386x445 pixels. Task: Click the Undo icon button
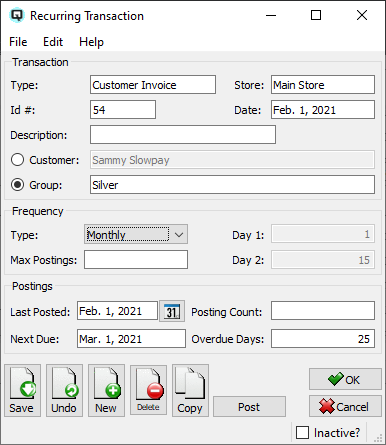tap(64, 390)
